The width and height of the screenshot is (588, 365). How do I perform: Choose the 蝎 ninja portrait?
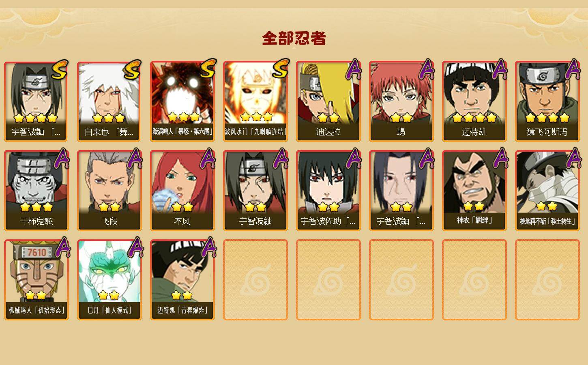tap(401, 101)
